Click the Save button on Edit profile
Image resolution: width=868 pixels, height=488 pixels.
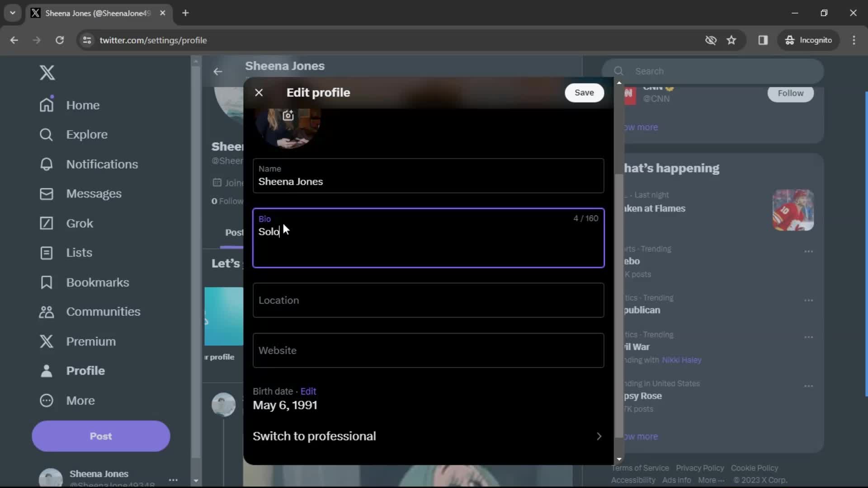(x=584, y=92)
